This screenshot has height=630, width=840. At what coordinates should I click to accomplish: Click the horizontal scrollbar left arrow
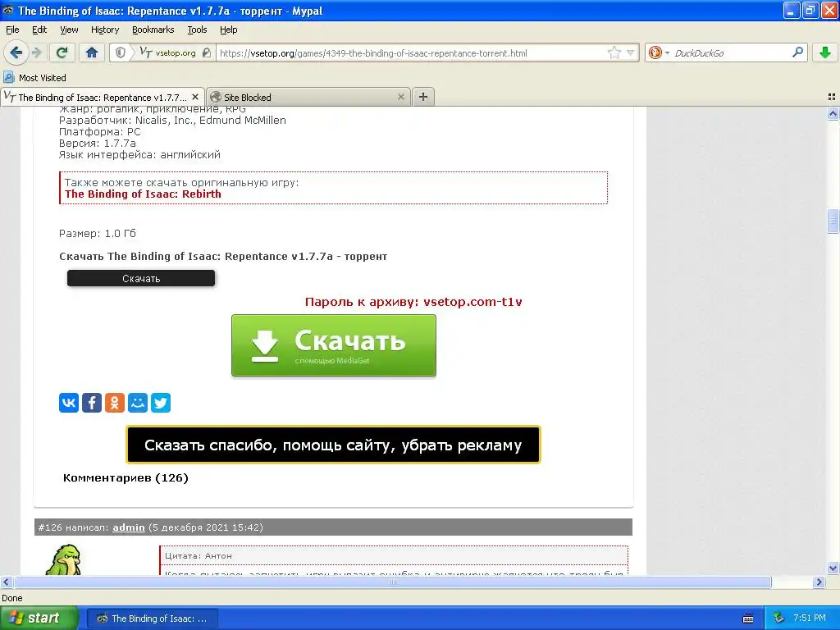(6, 582)
